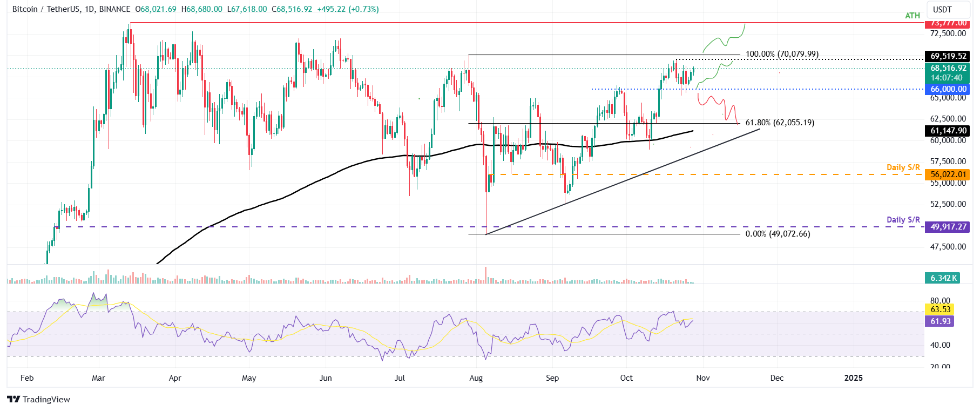Click the +495.22 (+0.73%) change readout
Viewport: 980px width, 411px height.
[x=347, y=9]
